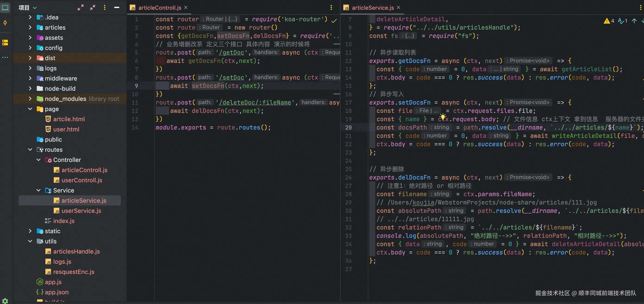The image size is (644, 304).
Task: Click the '/deleteDoc/:fileName' route link
Action: [x=255, y=102]
